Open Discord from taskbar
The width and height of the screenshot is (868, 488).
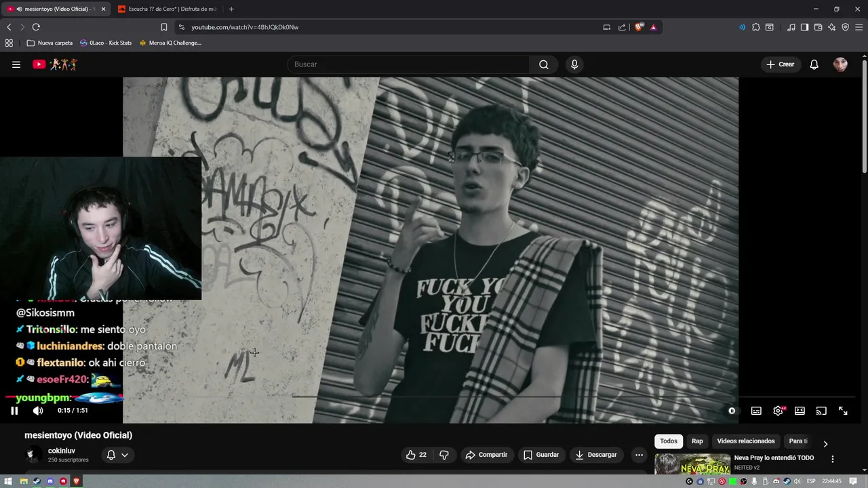point(50,481)
